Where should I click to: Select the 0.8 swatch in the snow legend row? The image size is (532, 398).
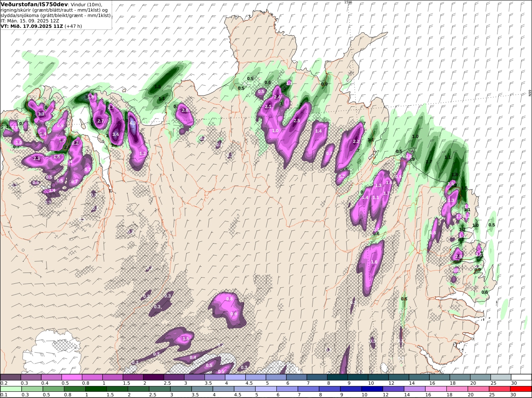(92, 377)
